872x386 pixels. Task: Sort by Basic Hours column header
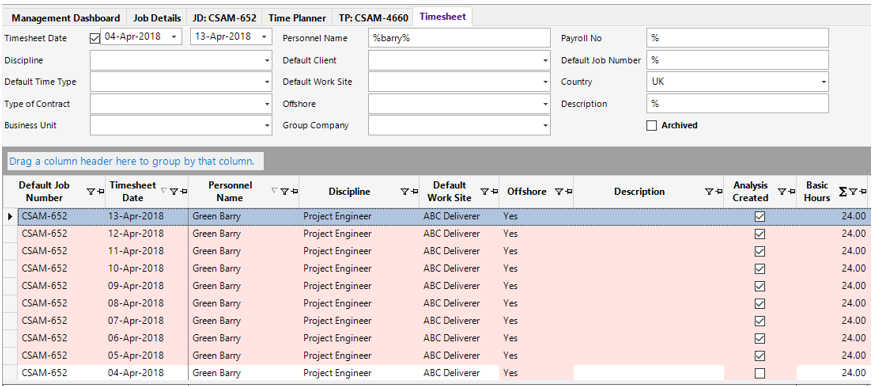817,192
